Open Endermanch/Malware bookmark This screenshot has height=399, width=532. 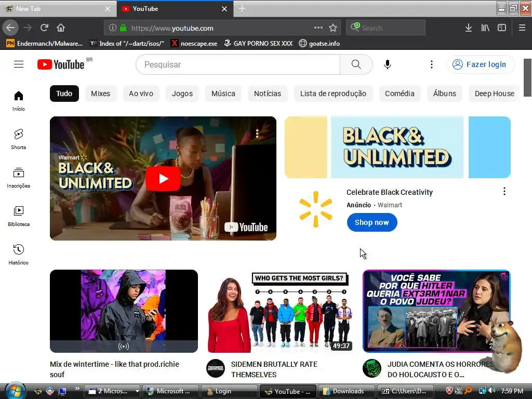coord(45,44)
